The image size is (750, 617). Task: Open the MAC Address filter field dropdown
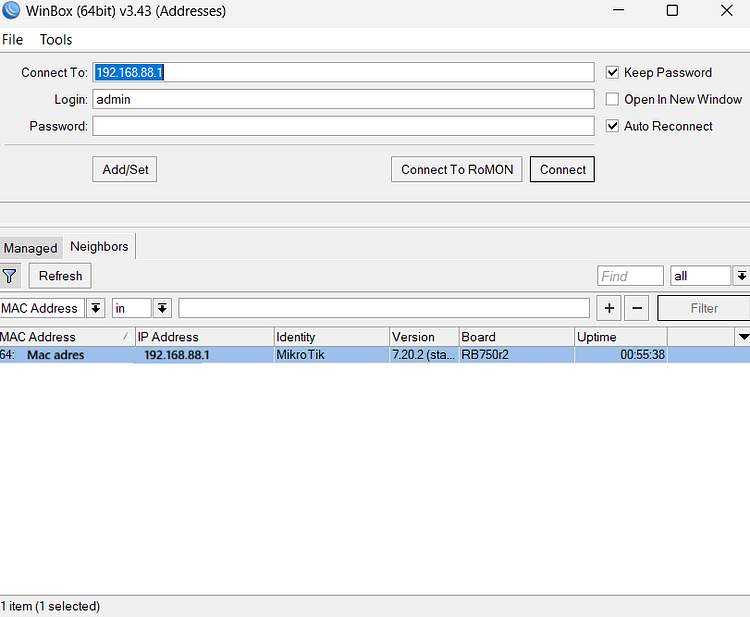click(96, 308)
